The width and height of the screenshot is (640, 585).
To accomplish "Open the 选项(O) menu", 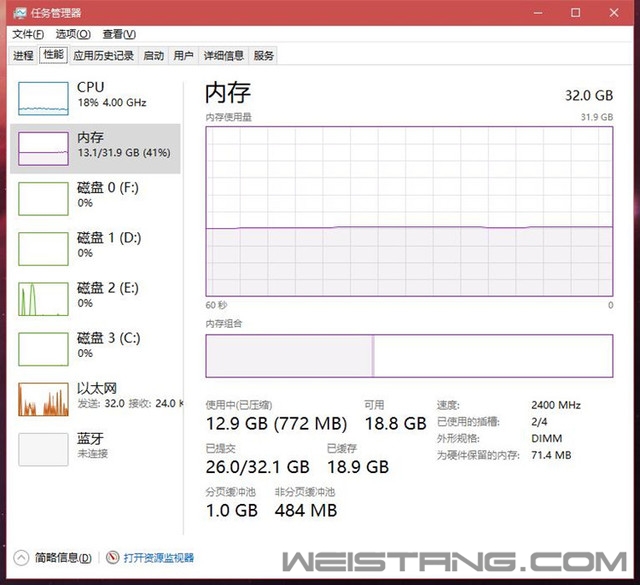I will (x=73, y=34).
